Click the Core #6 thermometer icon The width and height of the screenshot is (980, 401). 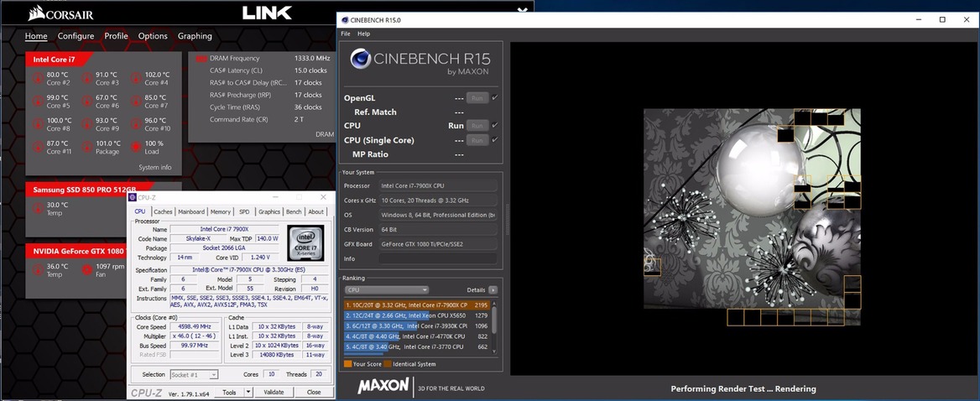(x=87, y=102)
